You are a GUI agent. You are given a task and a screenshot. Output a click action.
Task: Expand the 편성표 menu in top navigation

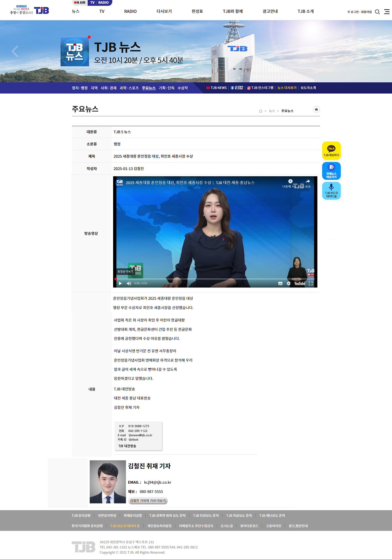[197, 11]
